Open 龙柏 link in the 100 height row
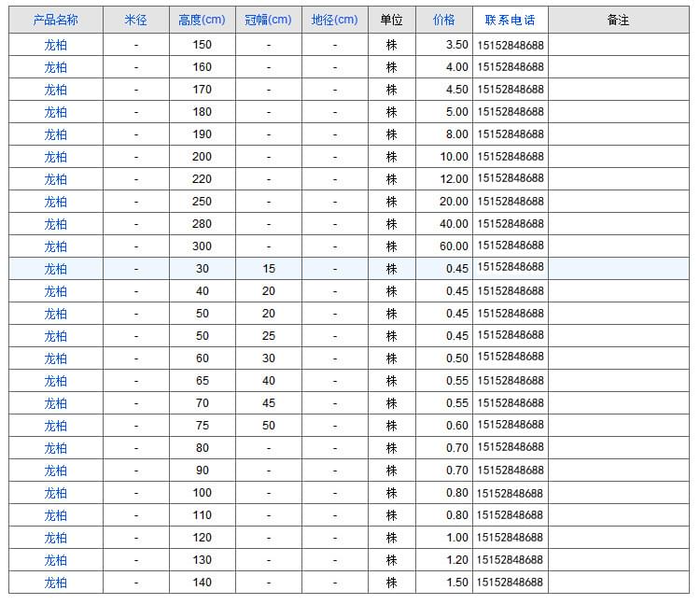 56,493
